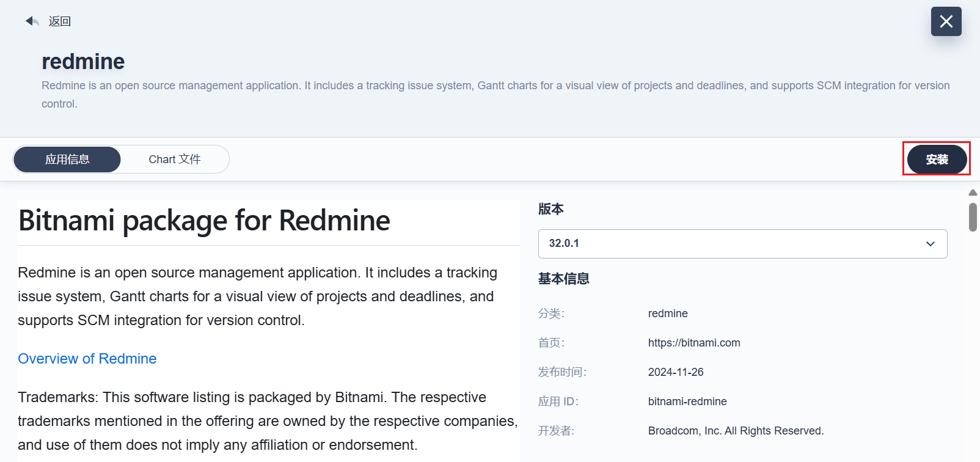
Task: Click the https://bitnami.com homepage URL
Action: (694, 343)
